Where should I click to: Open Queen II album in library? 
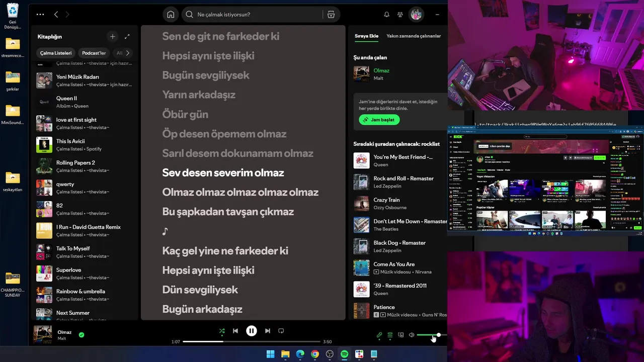tap(85, 102)
